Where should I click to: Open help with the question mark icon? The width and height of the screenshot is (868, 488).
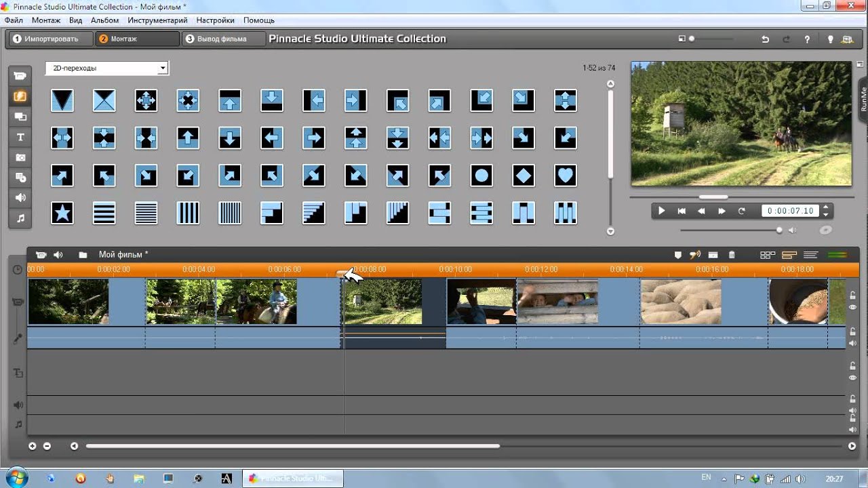pyautogui.click(x=807, y=39)
